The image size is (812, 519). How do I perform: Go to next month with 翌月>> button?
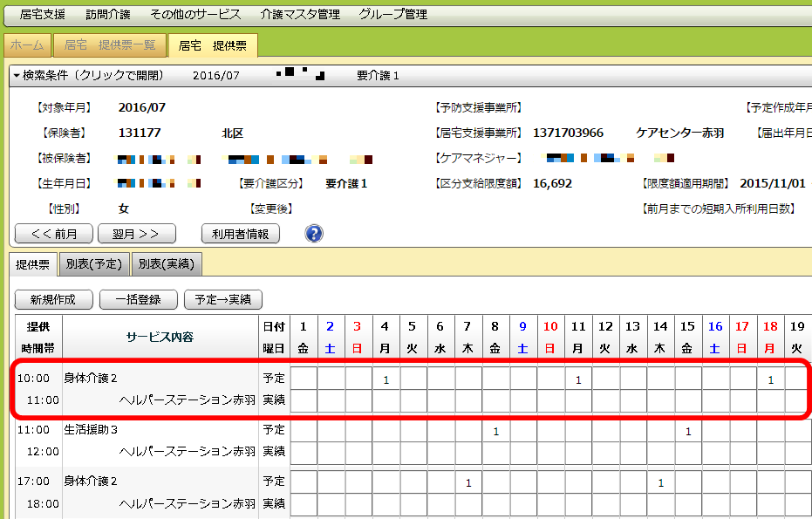point(137,234)
